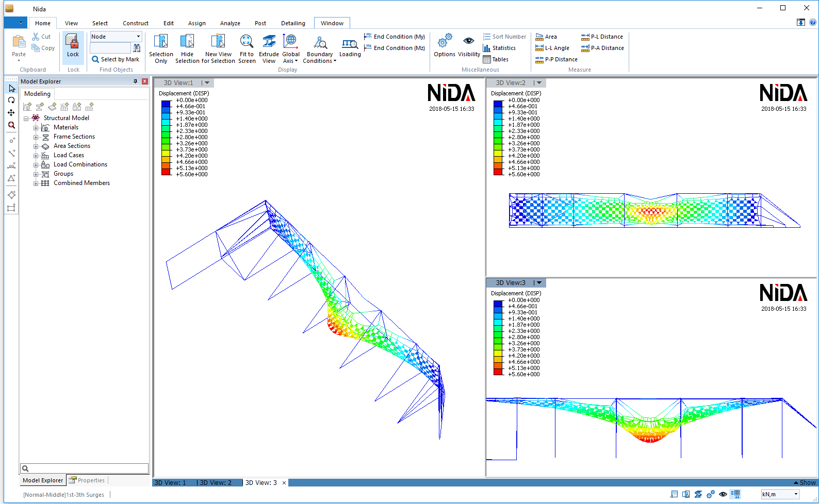Toggle End Condition (My)
The image size is (819, 504).
pyautogui.click(x=395, y=37)
